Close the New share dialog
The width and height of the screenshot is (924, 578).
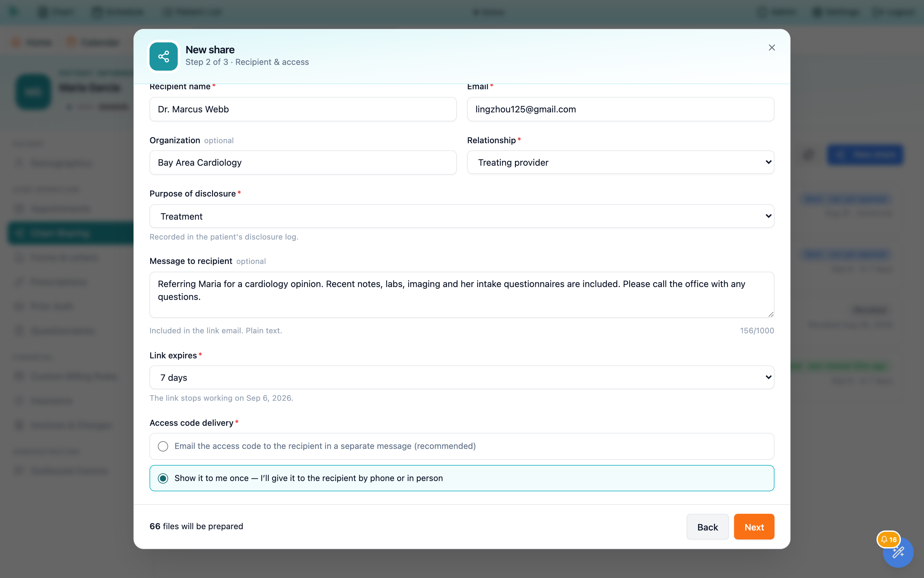pyautogui.click(x=772, y=48)
